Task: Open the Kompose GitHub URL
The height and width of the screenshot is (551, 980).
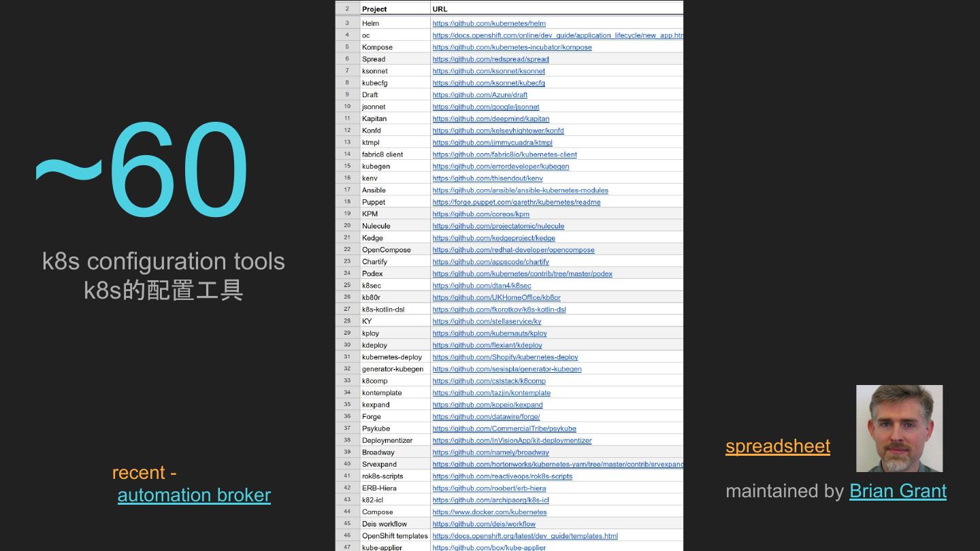Action: 512,47
